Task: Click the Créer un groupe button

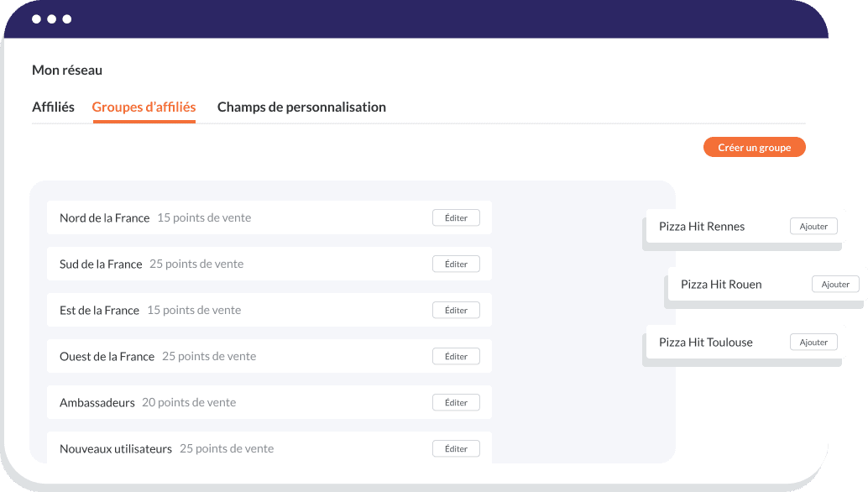Action: [753, 147]
